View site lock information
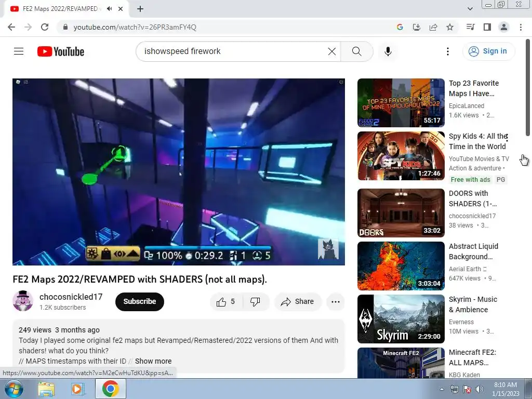 coord(65,27)
